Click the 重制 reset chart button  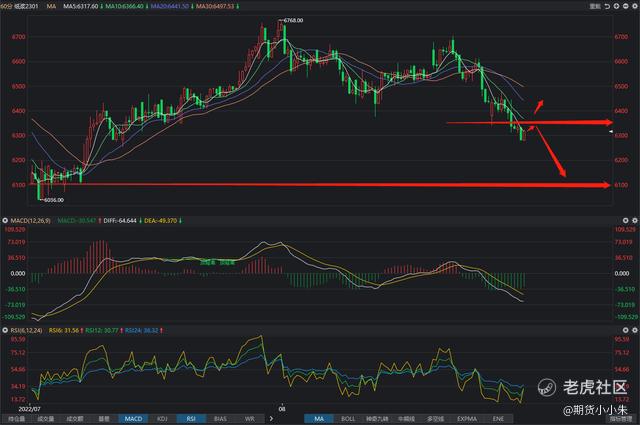coord(597,5)
